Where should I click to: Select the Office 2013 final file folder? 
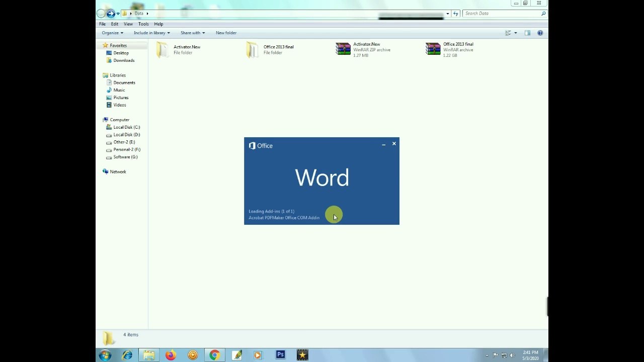click(x=270, y=49)
